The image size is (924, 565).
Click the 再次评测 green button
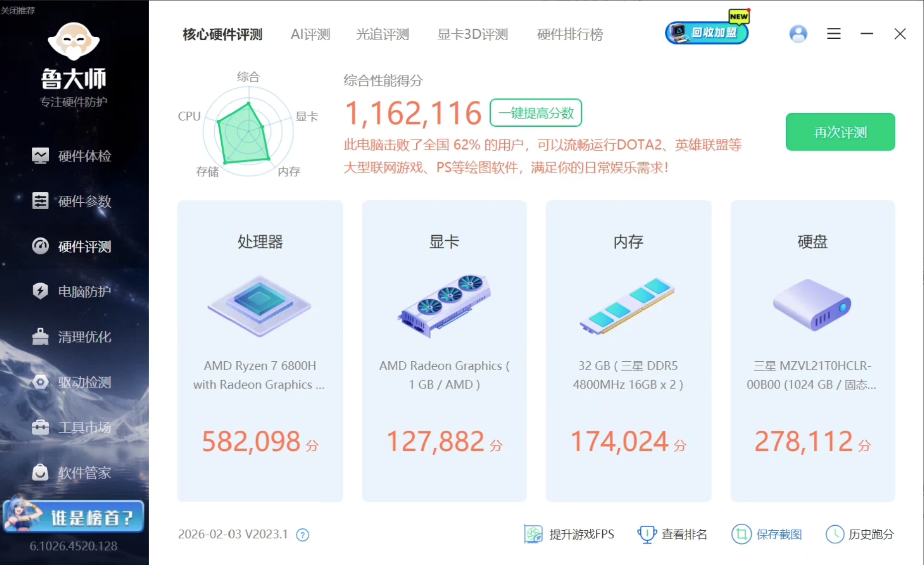click(840, 132)
